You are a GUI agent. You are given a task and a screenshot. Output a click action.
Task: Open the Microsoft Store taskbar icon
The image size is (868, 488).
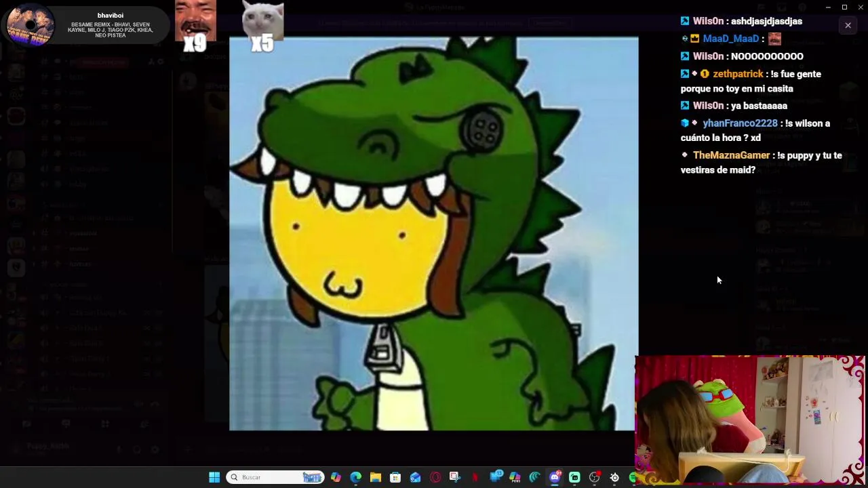pos(395,477)
